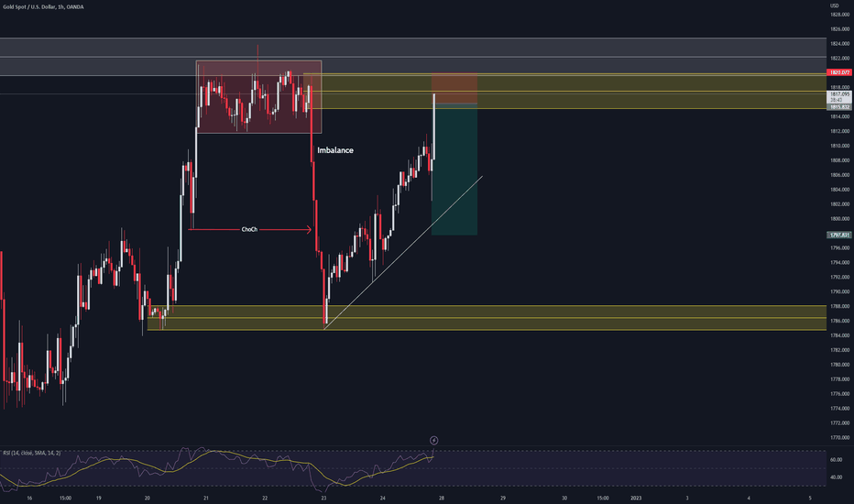Viewport: 854px width, 504px height.
Task: Click the RSI (14, close, SMA, 14, 2) legend
Action: [31, 453]
